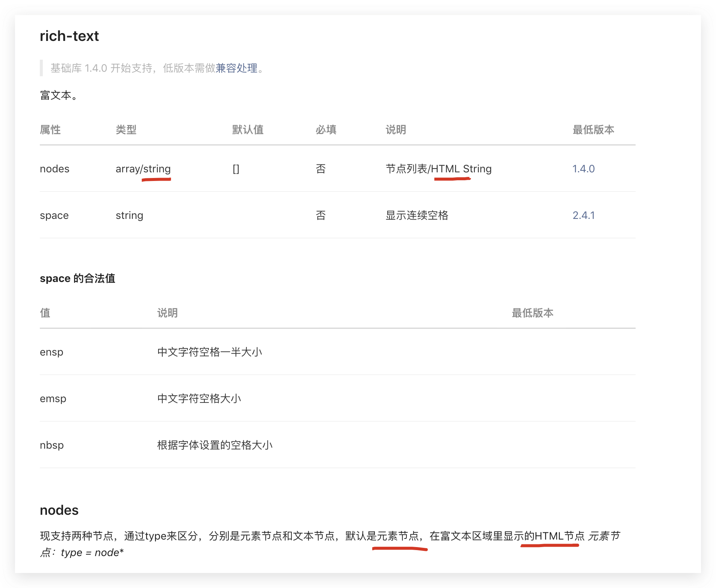Viewport: 716px width, 588px height.
Task: Select the nbsp value cell
Action: pos(52,445)
